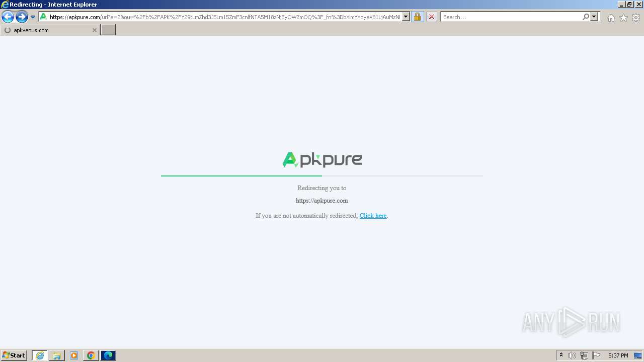Follow the "Click here" redirect link

tap(373, 216)
